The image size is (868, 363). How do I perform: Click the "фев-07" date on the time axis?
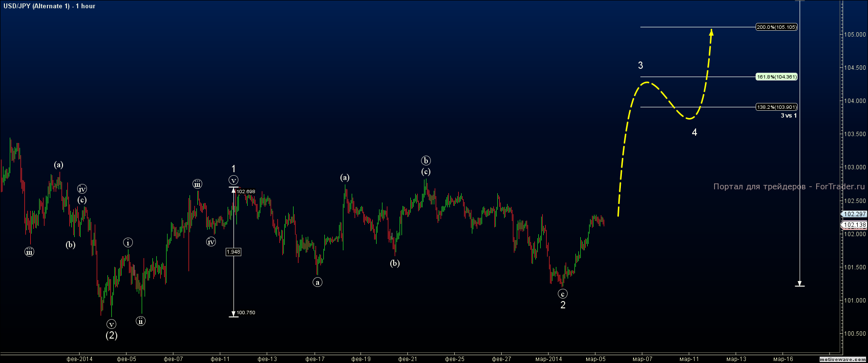click(x=173, y=359)
